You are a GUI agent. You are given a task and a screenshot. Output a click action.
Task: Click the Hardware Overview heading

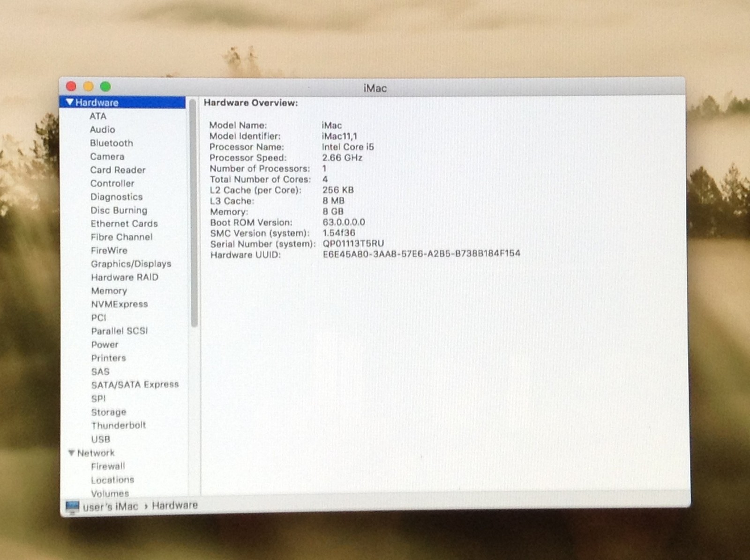(251, 103)
